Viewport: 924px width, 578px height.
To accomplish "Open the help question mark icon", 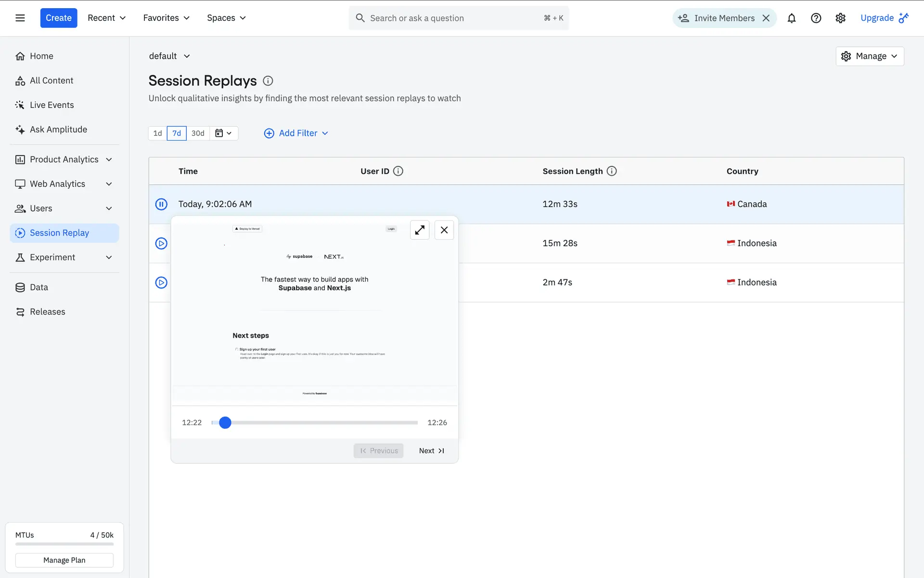I will point(816,18).
